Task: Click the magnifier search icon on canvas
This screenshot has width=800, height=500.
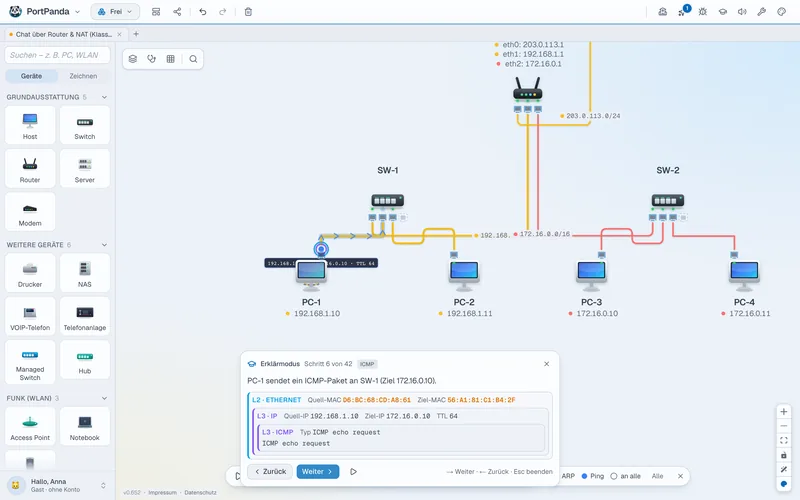Action: 193,59
